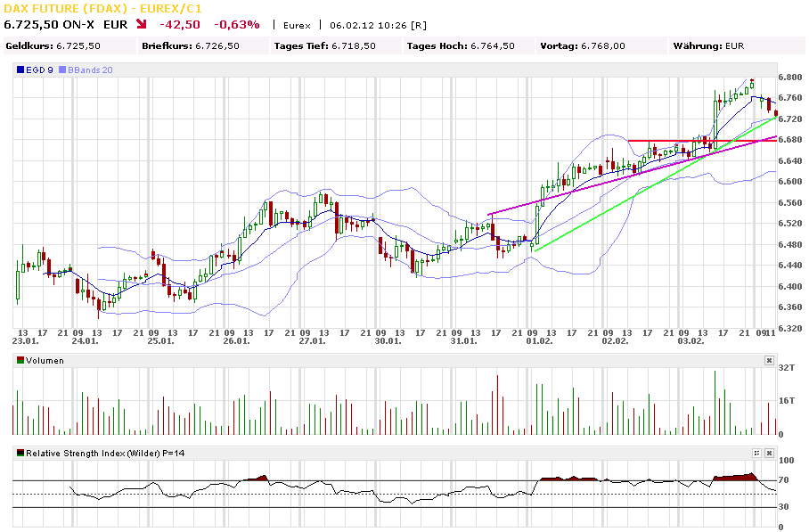Toggle the EGD 9 moving average visibility
This screenshot has width=809, height=532.
20,69
